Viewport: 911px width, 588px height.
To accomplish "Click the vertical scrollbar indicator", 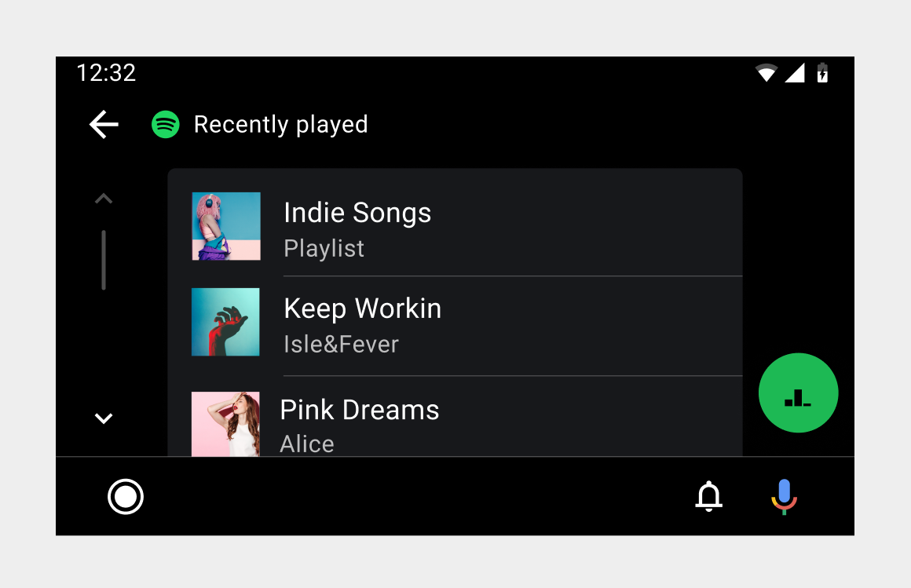I will tap(103, 259).
